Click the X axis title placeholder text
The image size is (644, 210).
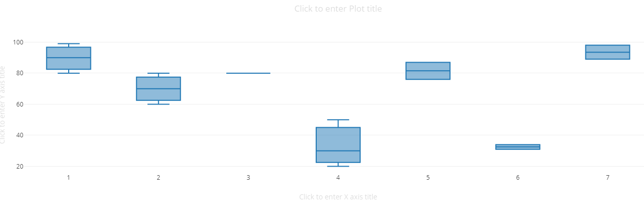(x=338, y=197)
